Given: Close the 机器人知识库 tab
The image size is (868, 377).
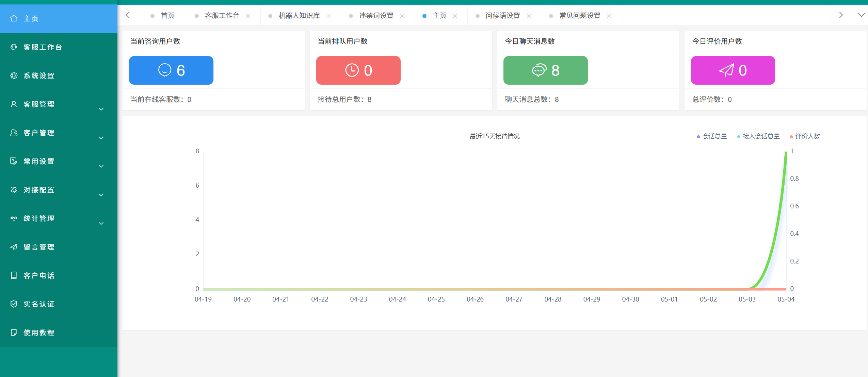Looking at the screenshot, I should (328, 16).
